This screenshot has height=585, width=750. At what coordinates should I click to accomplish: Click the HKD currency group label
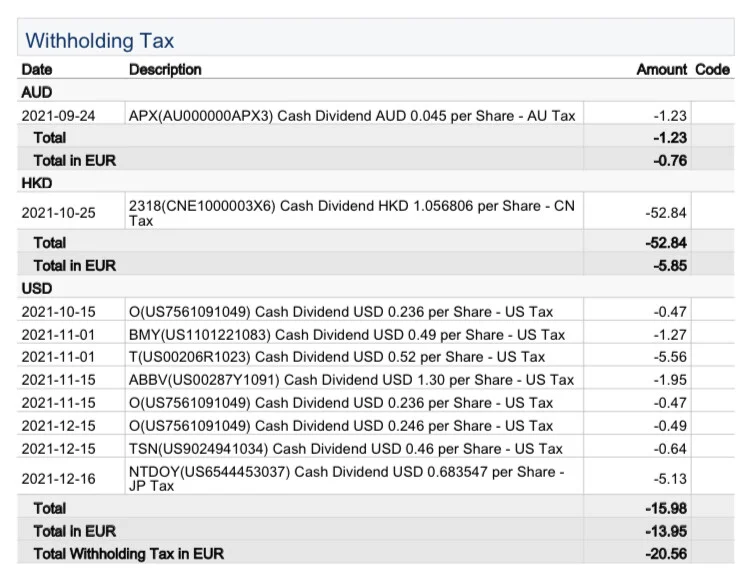37,183
